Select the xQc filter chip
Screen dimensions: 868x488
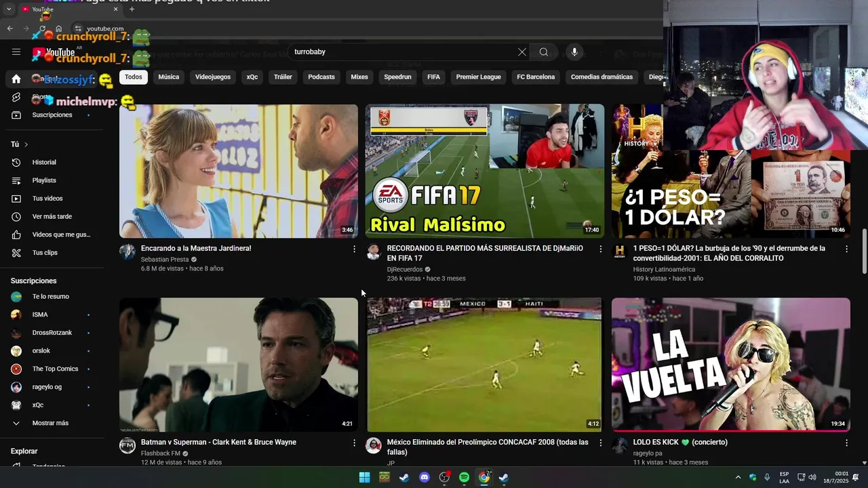coord(252,77)
